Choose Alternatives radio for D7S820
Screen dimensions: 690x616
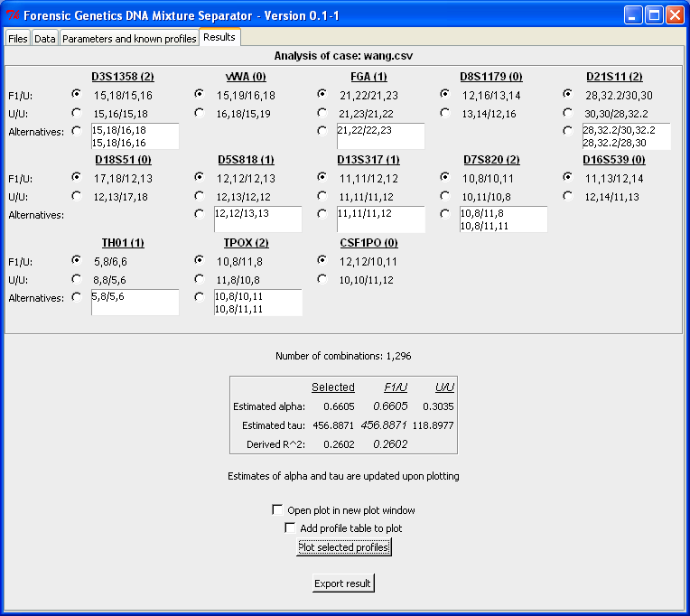pyautogui.click(x=445, y=214)
